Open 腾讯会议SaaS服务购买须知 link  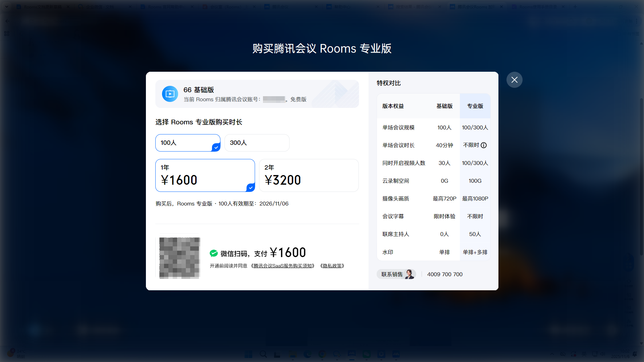(283, 266)
